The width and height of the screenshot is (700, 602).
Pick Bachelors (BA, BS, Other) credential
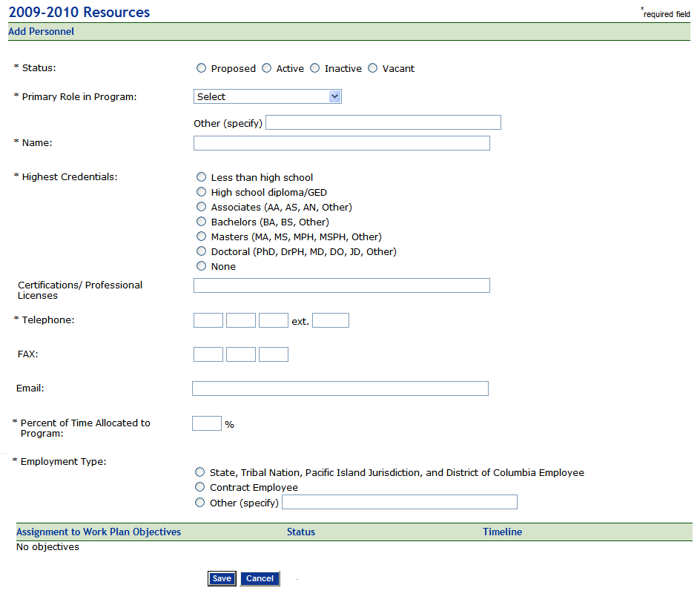click(x=202, y=222)
